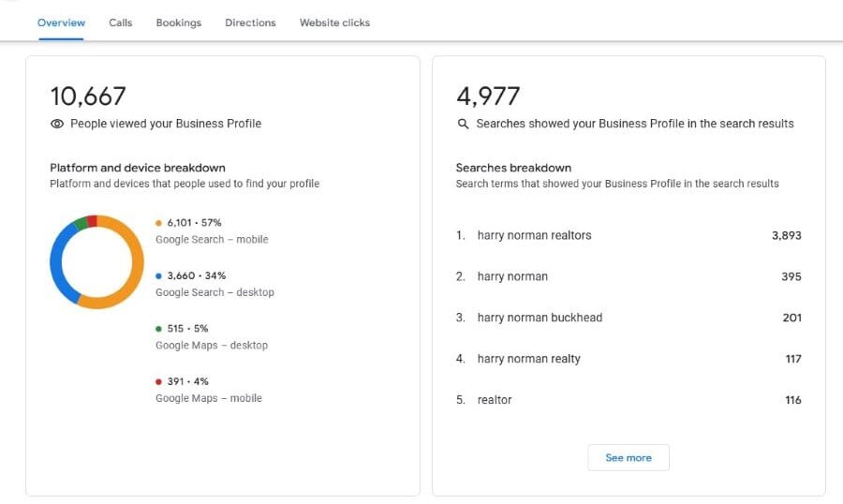Click the 'Searches breakdown' heading
The height and width of the screenshot is (504, 843).
(513, 168)
